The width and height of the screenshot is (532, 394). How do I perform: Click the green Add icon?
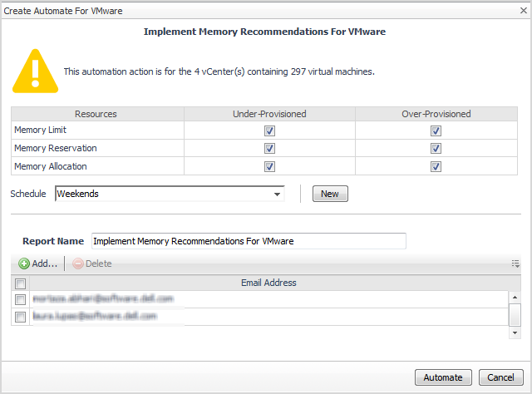click(24, 263)
